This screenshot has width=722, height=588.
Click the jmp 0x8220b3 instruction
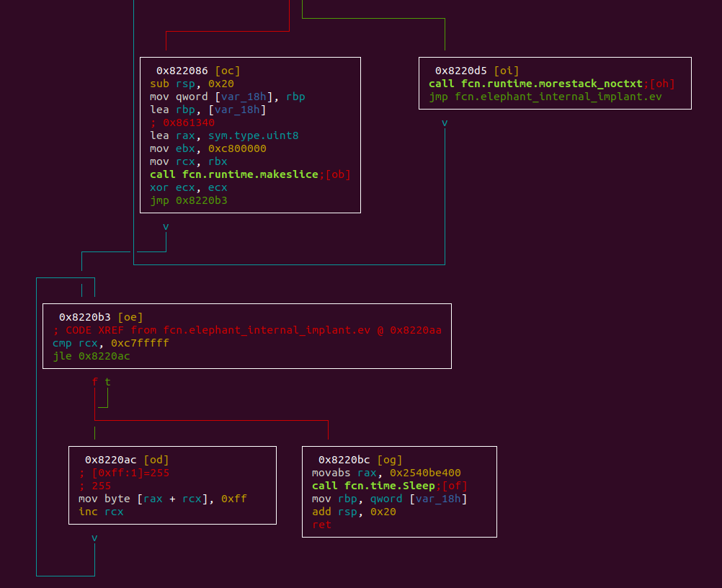pyautogui.click(x=189, y=200)
